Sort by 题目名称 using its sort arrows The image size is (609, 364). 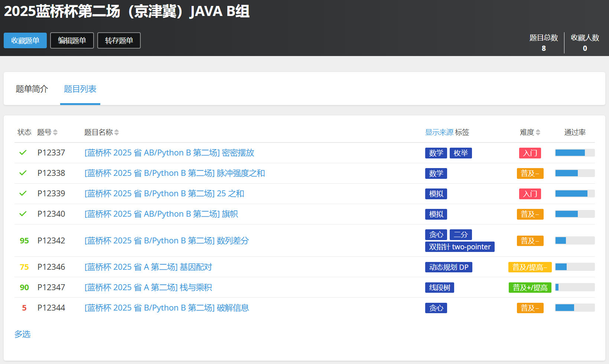(x=117, y=132)
